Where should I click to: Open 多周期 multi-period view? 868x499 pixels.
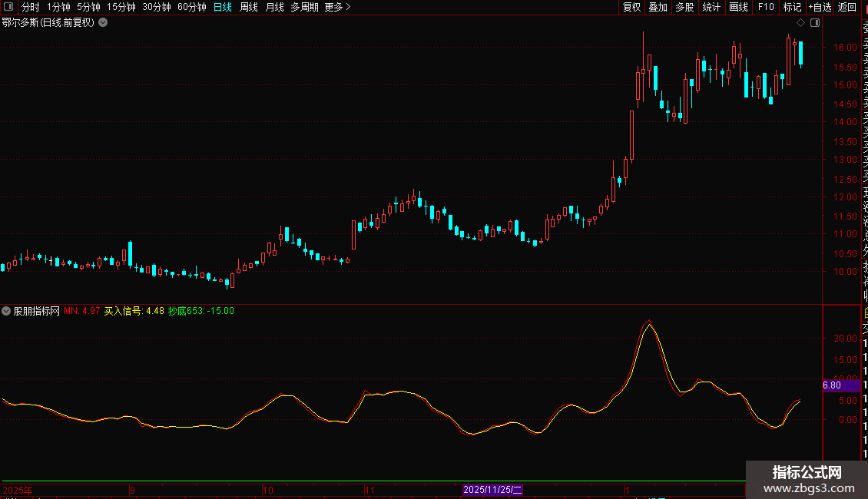click(x=304, y=7)
